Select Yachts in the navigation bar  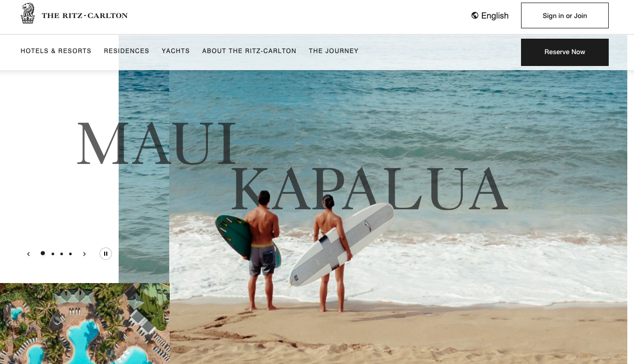point(175,51)
